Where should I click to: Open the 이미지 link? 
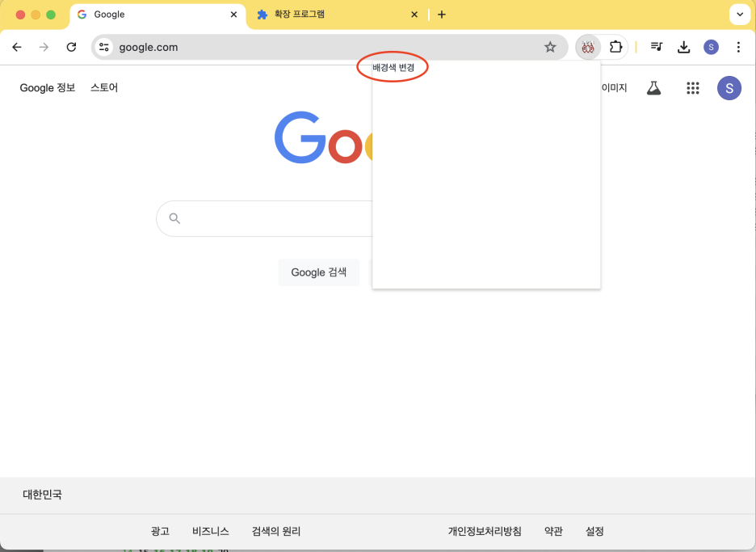(x=614, y=88)
